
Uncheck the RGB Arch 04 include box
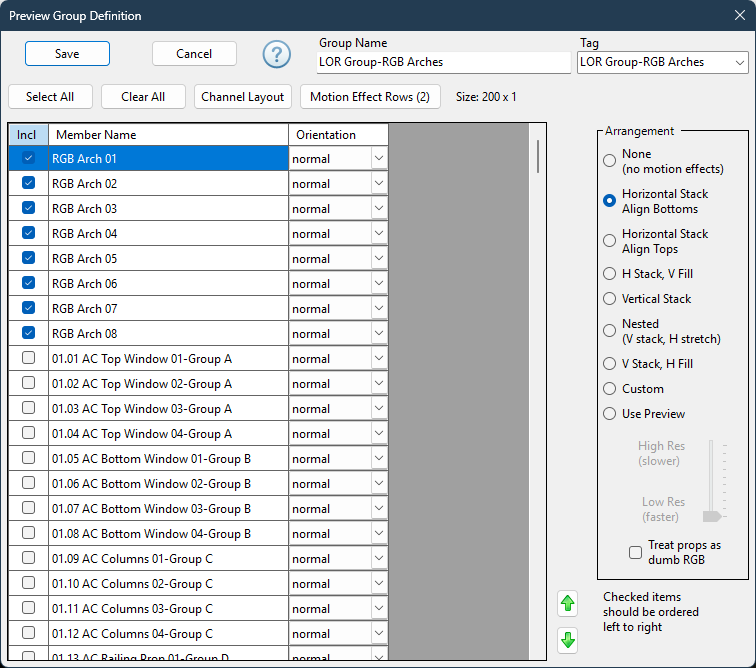click(x=28, y=233)
